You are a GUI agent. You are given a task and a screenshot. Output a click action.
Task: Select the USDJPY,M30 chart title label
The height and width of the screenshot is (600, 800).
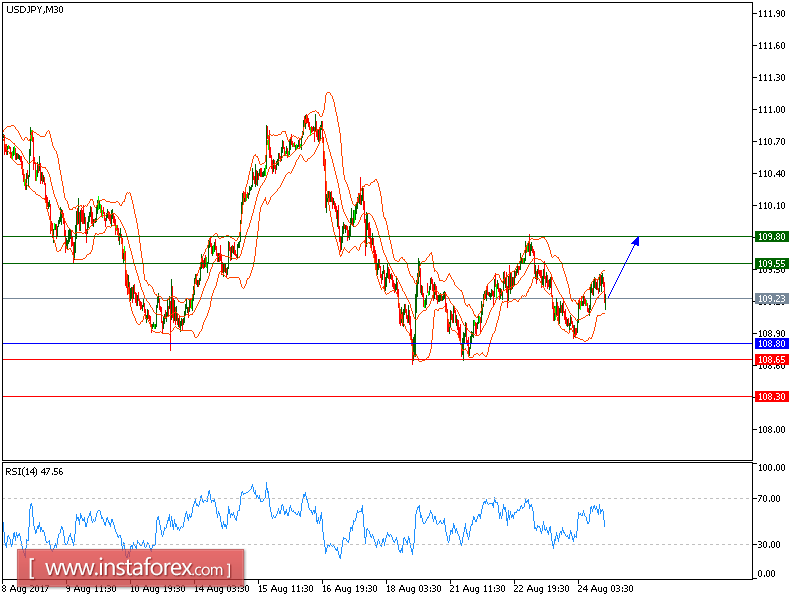(x=36, y=13)
